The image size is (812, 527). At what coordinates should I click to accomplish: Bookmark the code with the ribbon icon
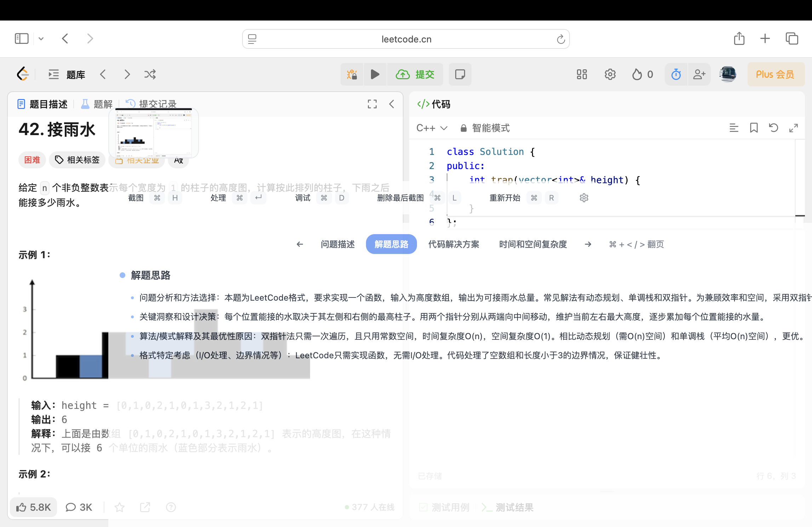click(x=754, y=128)
